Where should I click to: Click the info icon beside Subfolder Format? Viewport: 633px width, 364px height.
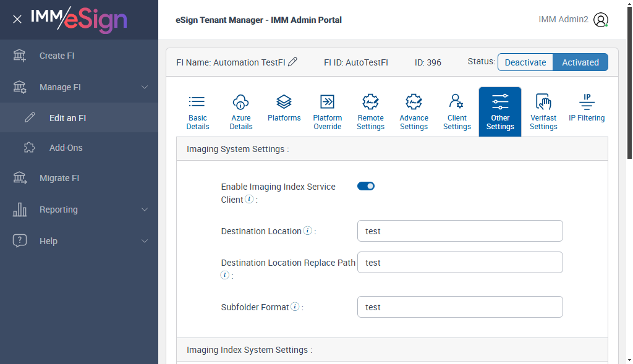click(x=295, y=307)
